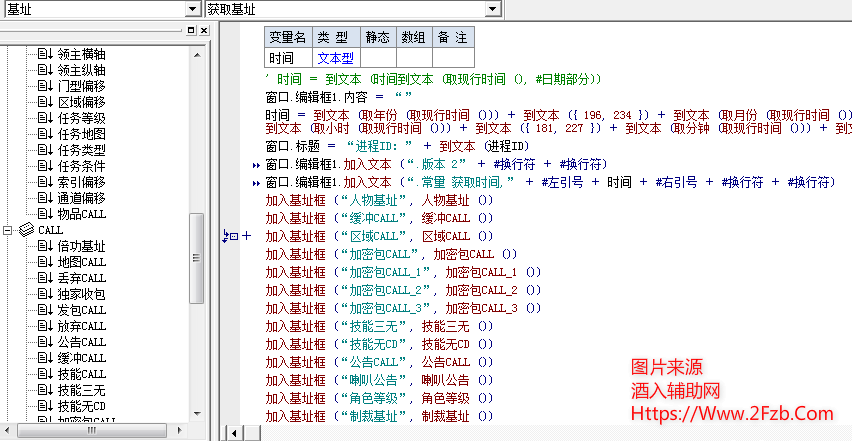This screenshot has height=441, width=852.
Task: Click the icon beside 地图CALL in the tree
Action: pos(44,262)
